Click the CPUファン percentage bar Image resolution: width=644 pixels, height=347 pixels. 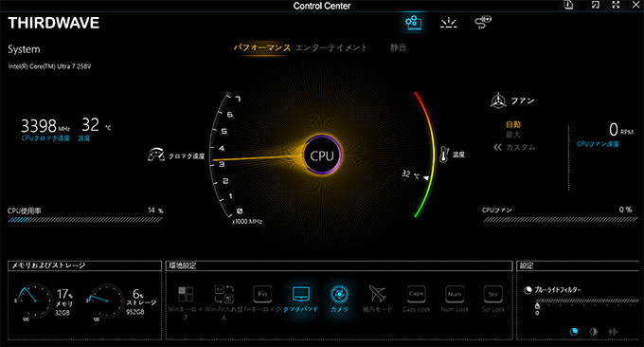point(561,220)
